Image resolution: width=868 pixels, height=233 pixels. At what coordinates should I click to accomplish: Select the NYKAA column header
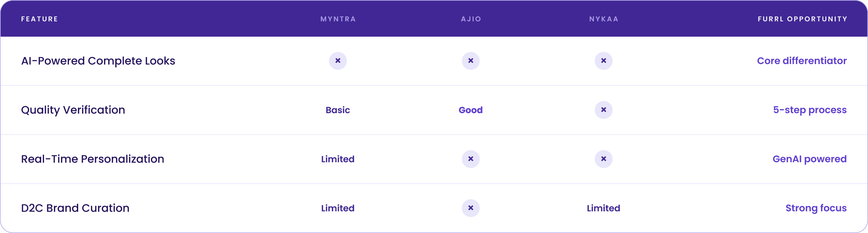pos(603,19)
